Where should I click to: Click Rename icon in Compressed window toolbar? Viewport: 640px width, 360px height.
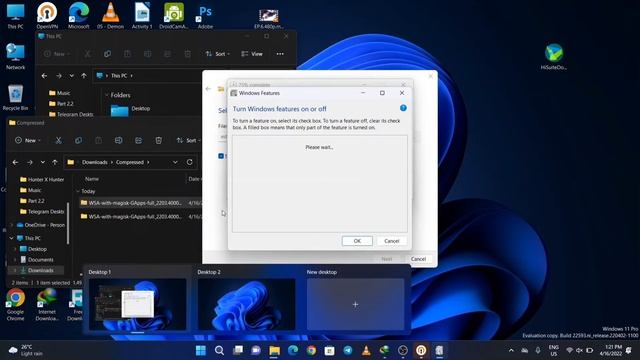point(118,140)
